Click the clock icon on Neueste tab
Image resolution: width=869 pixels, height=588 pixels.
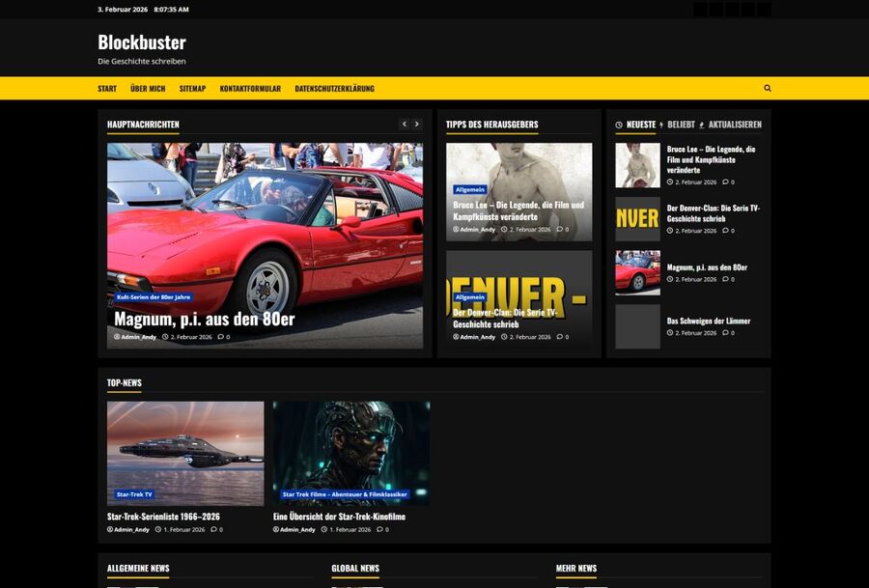pos(619,125)
